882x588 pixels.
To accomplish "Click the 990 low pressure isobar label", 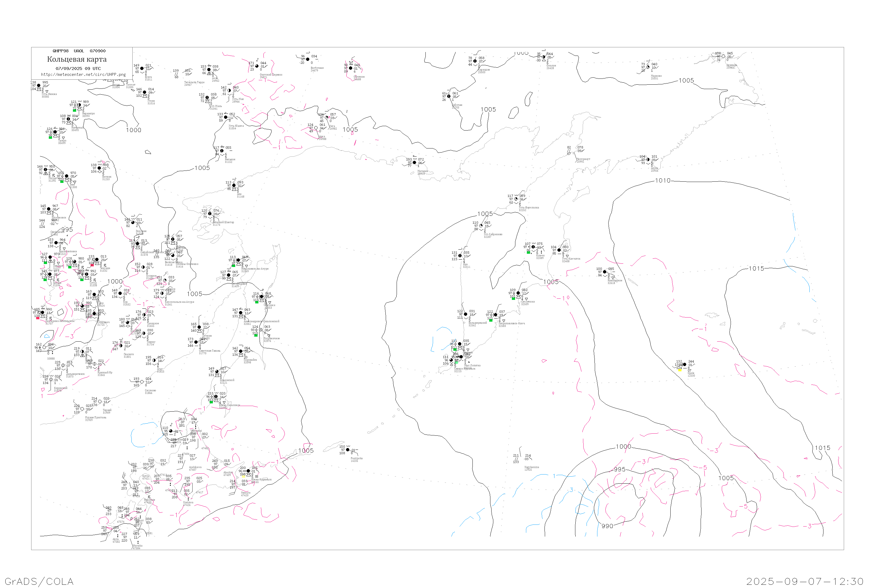I will pyautogui.click(x=607, y=526).
